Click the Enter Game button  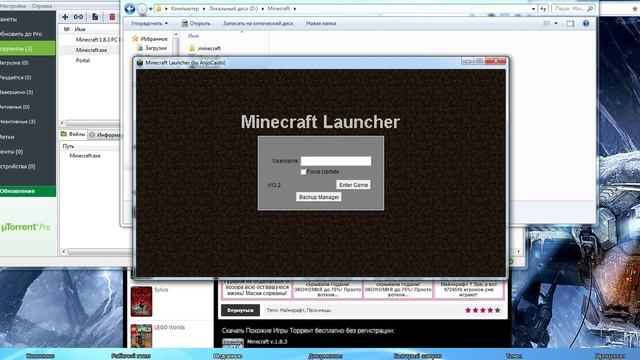click(x=353, y=185)
